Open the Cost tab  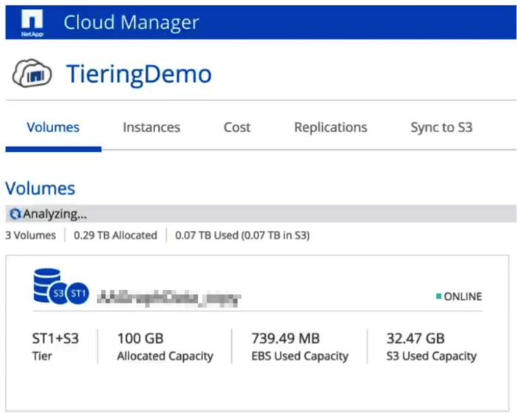[x=237, y=128]
